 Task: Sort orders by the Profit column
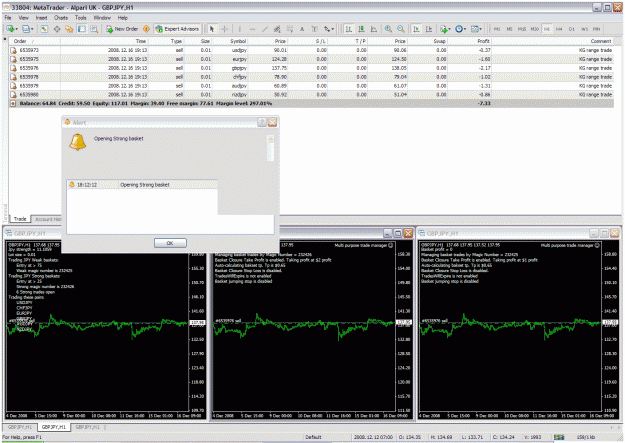[470, 41]
